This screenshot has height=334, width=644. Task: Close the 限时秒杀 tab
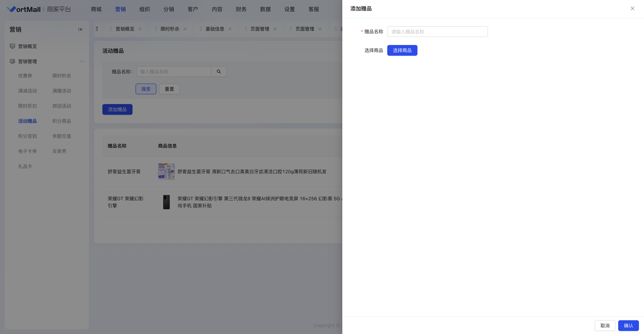point(185,29)
